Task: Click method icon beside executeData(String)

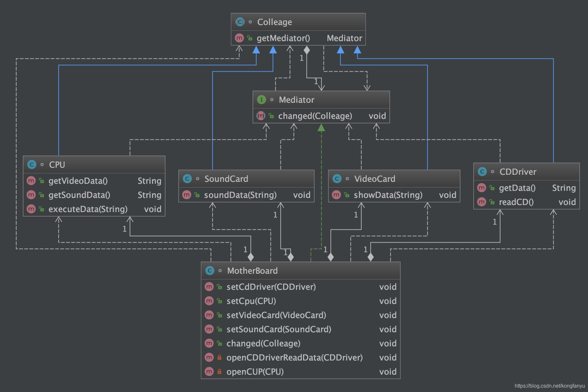Action: click(31, 209)
